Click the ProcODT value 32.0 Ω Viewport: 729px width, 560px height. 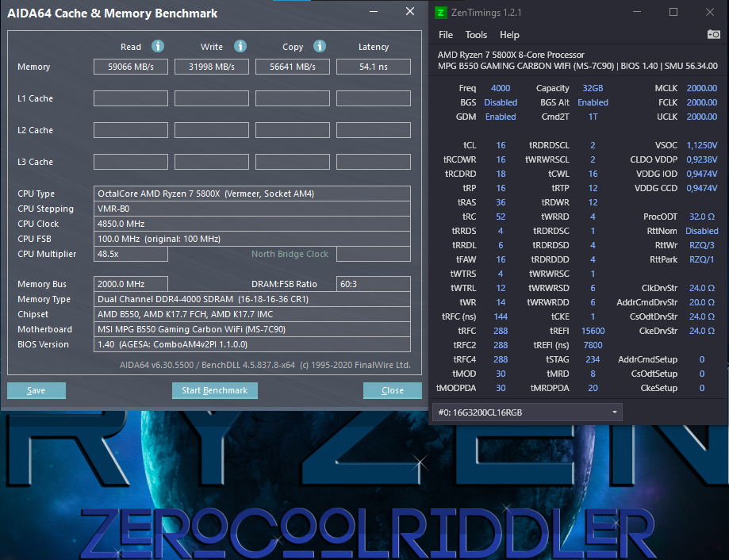click(701, 217)
